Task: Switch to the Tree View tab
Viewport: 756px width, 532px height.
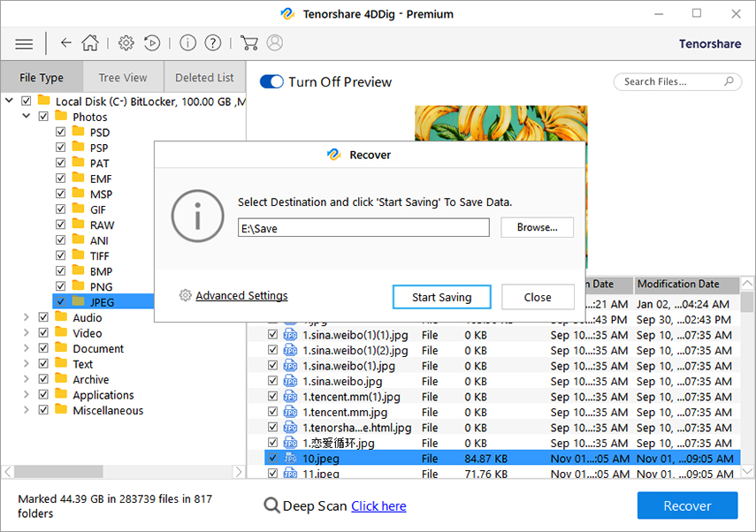Action: (x=123, y=77)
